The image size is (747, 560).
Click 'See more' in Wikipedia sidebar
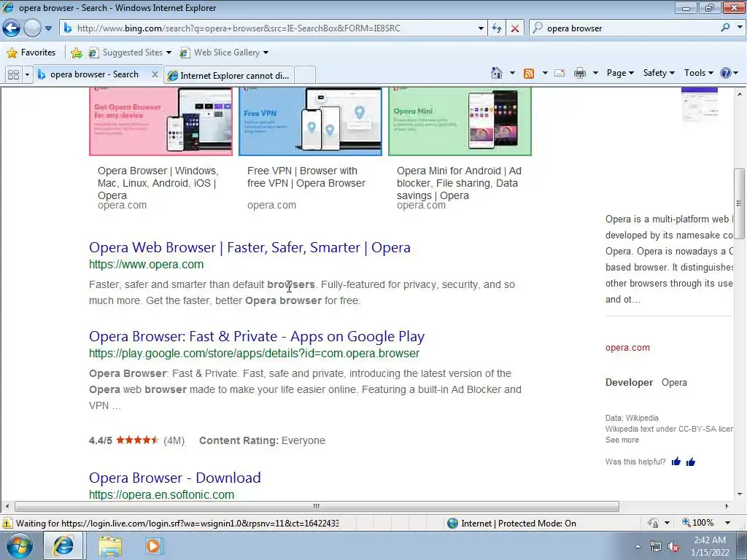click(622, 440)
